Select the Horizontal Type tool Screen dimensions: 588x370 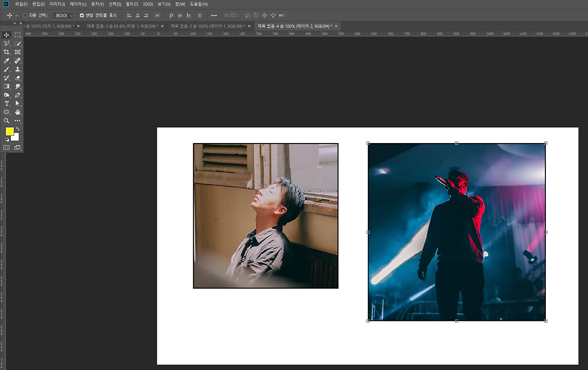pyautogui.click(x=7, y=103)
